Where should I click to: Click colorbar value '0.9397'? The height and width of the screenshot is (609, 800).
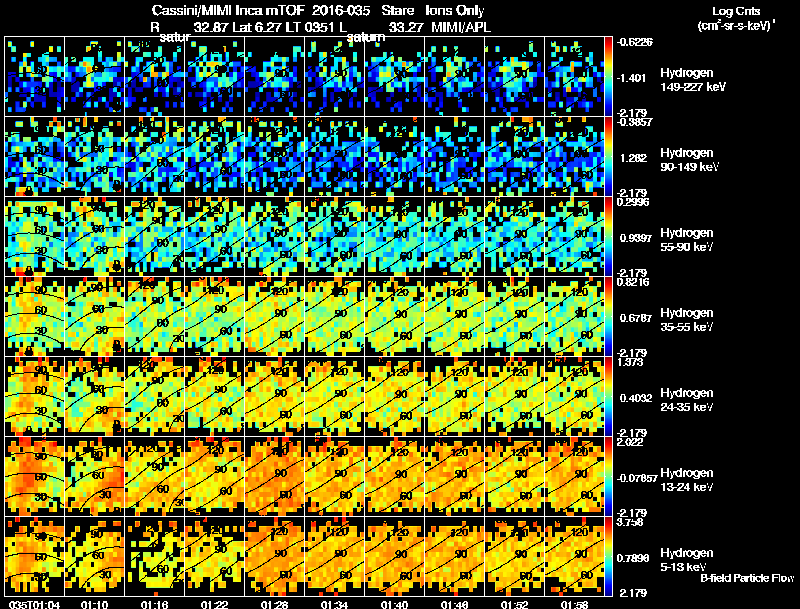pos(634,238)
